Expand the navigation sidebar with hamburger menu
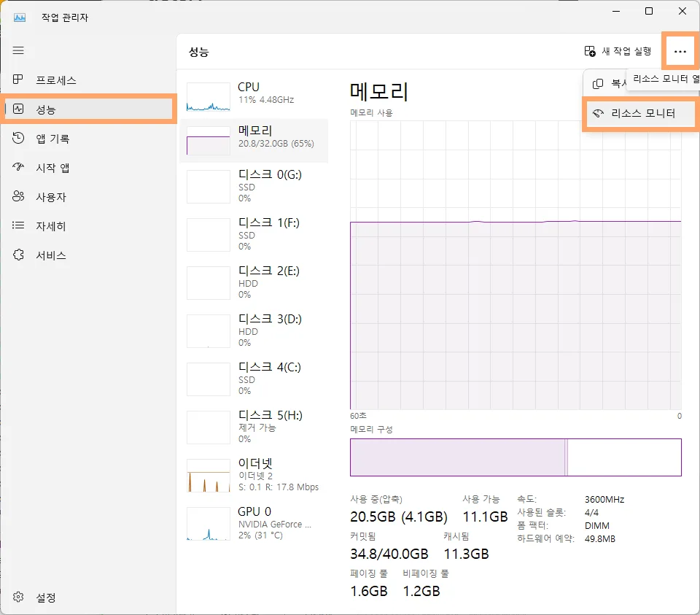The image size is (700, 615). coord(18,50)
